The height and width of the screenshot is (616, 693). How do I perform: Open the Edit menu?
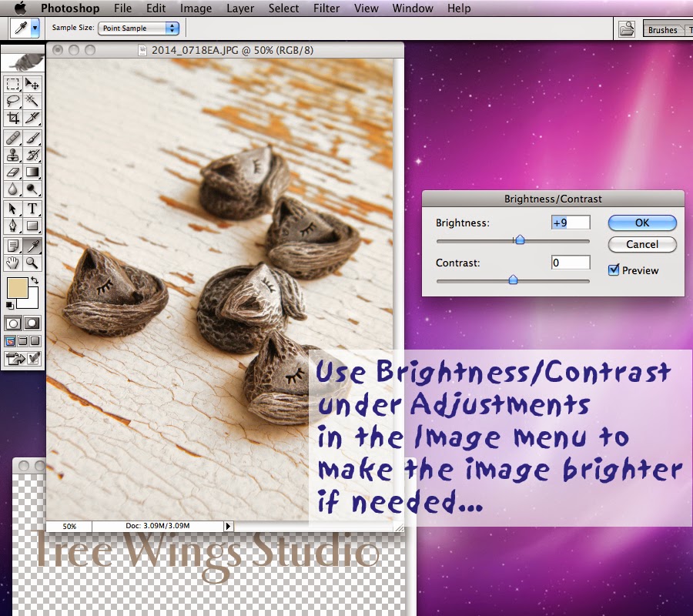click(x=156, y=8)
